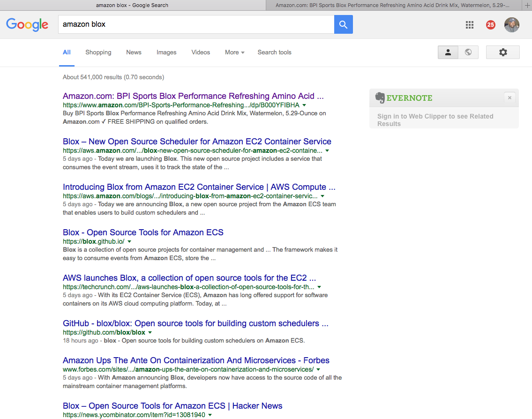Click the profile avatar picture

click(x=511, y=25)
